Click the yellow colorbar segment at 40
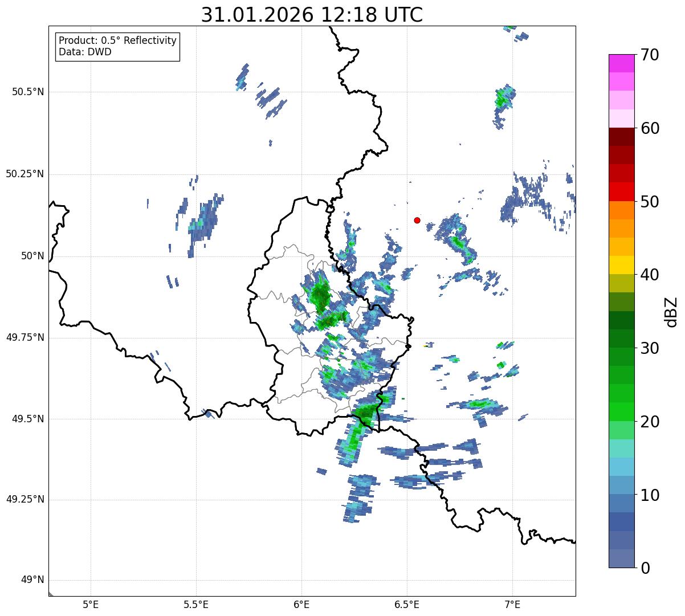Image resolution: width=685 pixels, height=616 pixels. 622,265
